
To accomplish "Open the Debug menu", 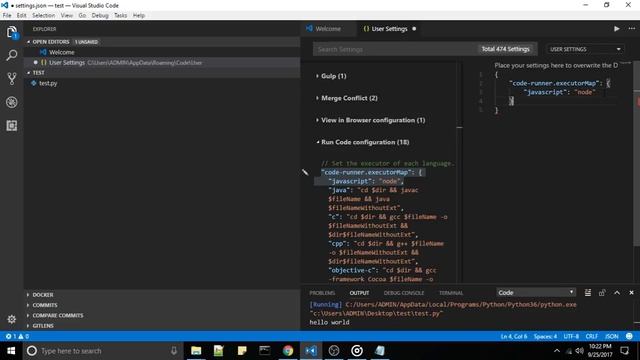I will point(100,15).
